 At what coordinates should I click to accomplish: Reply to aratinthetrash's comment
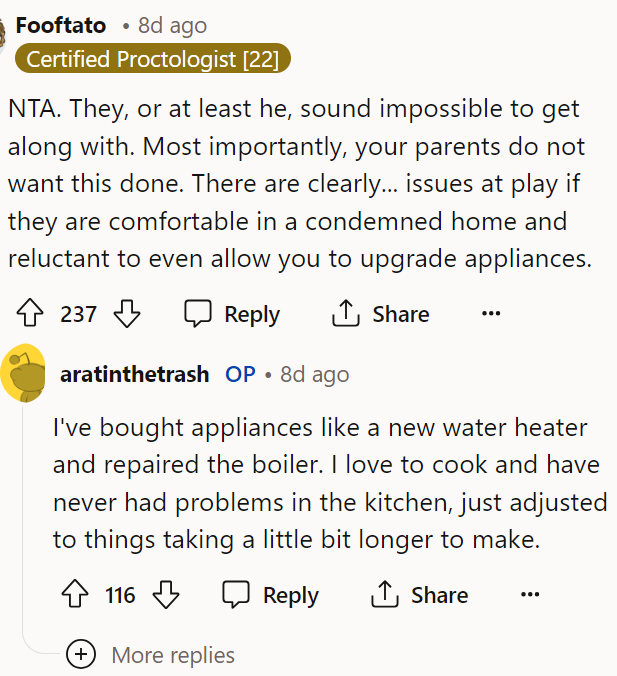(270, 596)
